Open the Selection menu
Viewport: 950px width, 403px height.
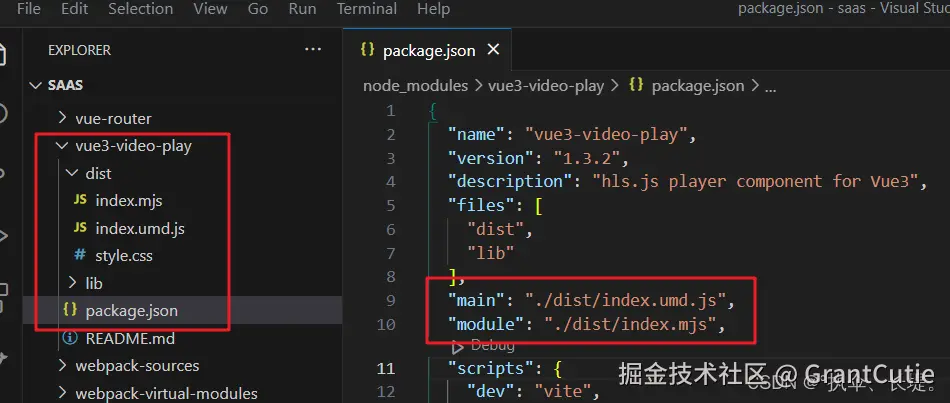[x=141, y=9]
